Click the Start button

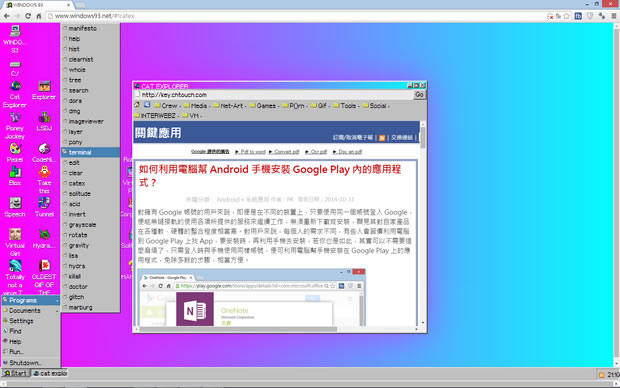[15, 373]
